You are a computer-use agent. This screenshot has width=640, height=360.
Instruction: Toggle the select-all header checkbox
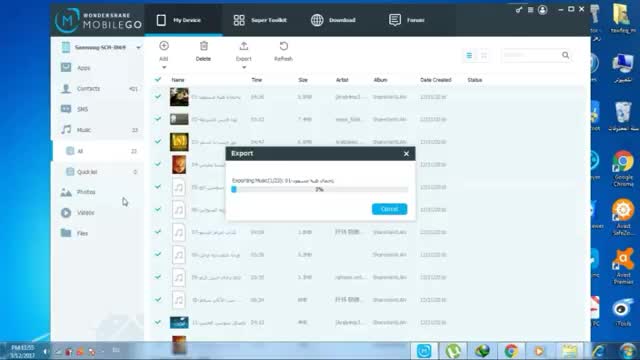(158, 80)
